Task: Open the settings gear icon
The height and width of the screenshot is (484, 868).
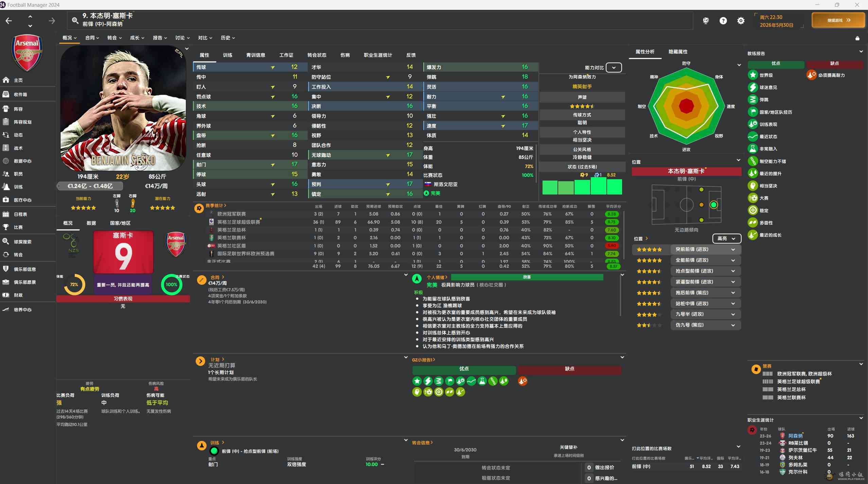Action: [x=741, y=21]
